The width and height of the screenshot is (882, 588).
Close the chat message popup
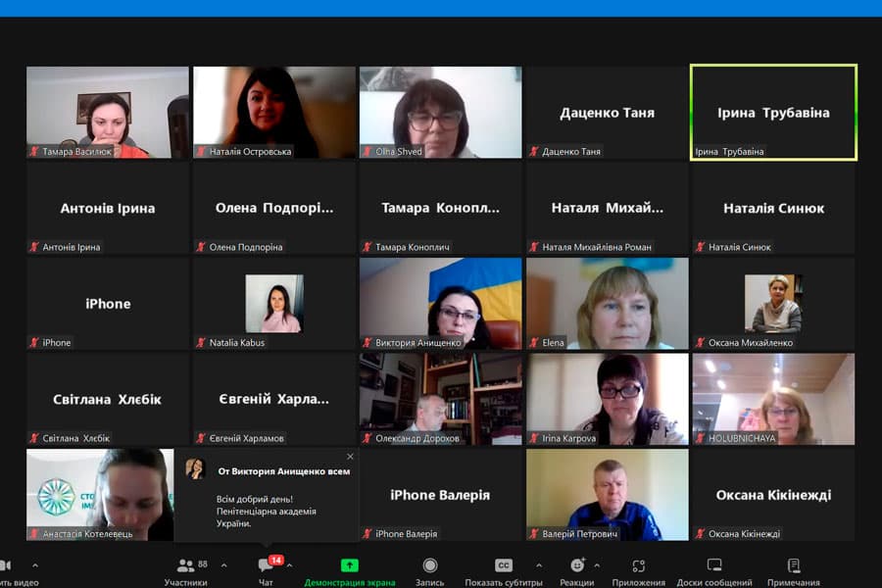pyautogui.click(x=351, y=457)
